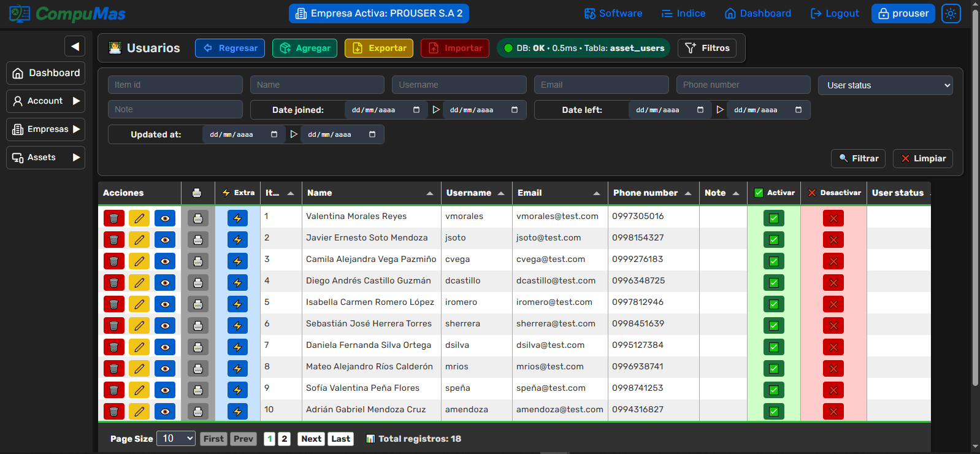This screenshot has width=980, height=454.
Task: Open extra lightning actions for Isabella Romero
Action: click(x=237, y=304)
